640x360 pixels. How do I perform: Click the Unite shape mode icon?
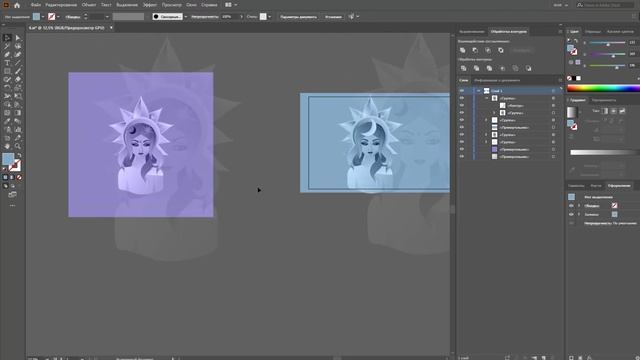click(x=462, y=50)
